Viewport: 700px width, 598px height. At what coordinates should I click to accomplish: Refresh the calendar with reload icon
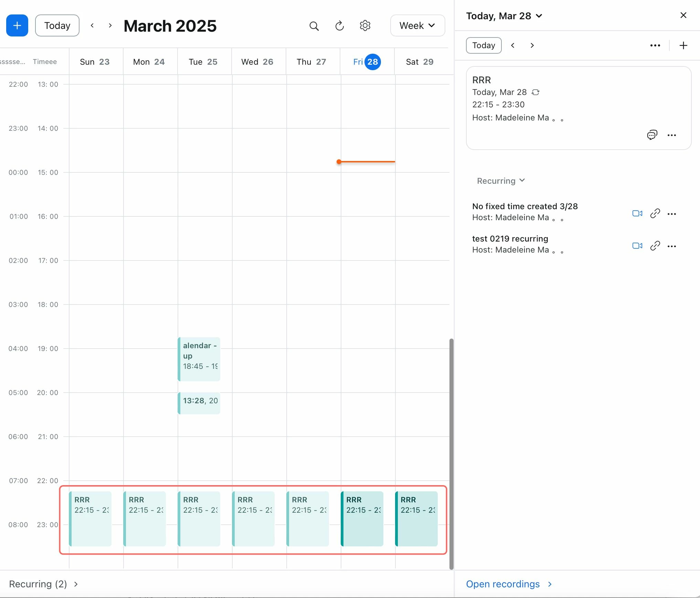click(x=339, y=26)
